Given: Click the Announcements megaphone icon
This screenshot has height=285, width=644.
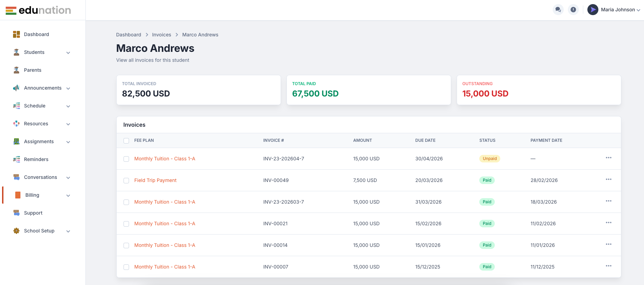Looking at the screenshot, I should (16, 88).
